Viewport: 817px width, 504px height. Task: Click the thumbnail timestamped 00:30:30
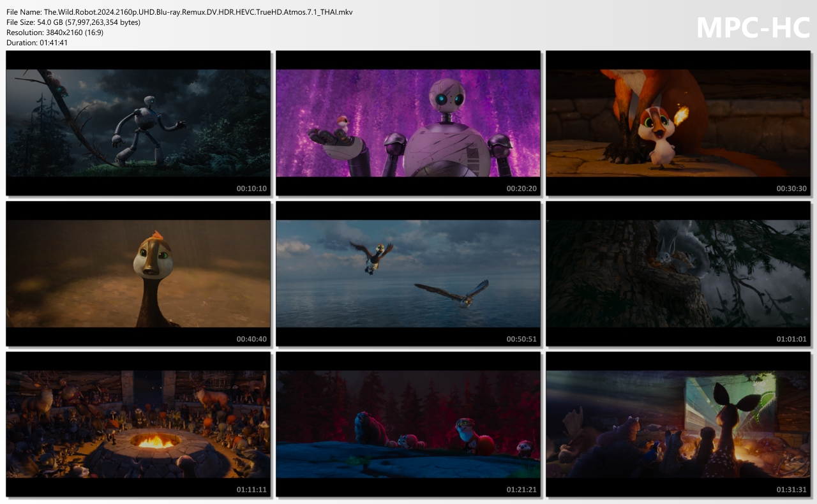(678, 123)
